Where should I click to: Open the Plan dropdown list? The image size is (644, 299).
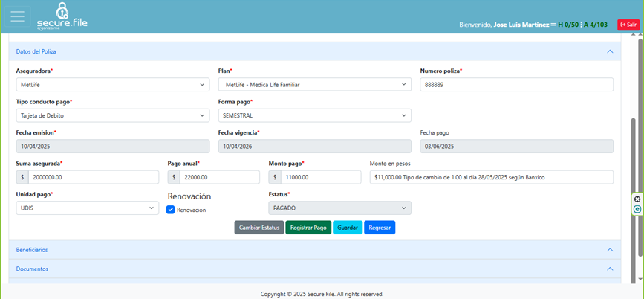tap(314, 85)
